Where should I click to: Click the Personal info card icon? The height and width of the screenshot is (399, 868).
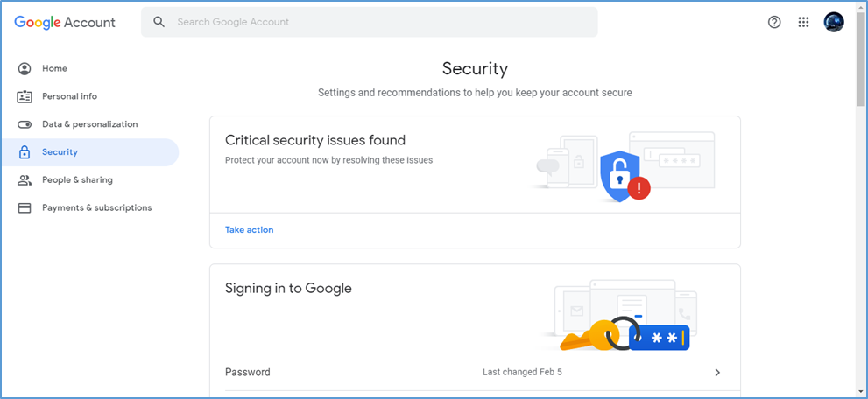point(25,96)
